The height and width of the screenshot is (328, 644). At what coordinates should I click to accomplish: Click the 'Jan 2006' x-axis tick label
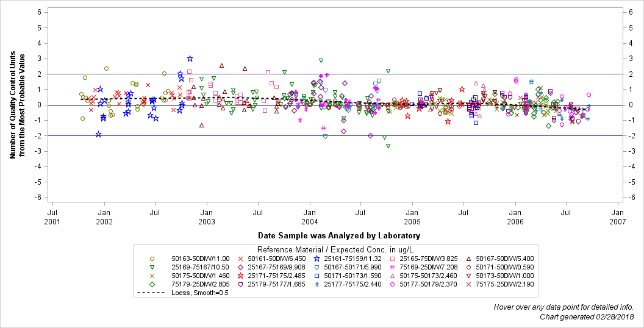tap(515, 217)
